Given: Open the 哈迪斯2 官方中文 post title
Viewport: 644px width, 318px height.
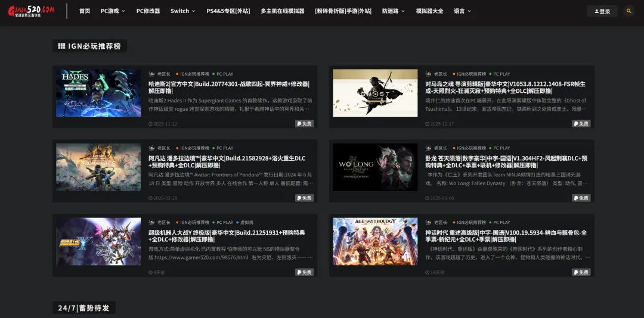Looking at the screenshot, I should click(229, 88).
